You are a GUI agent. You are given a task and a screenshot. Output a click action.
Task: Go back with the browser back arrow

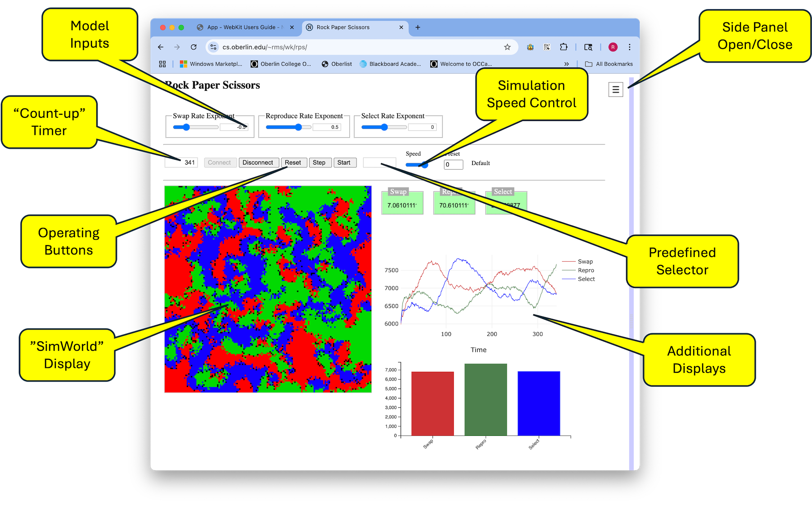point(161,47)
